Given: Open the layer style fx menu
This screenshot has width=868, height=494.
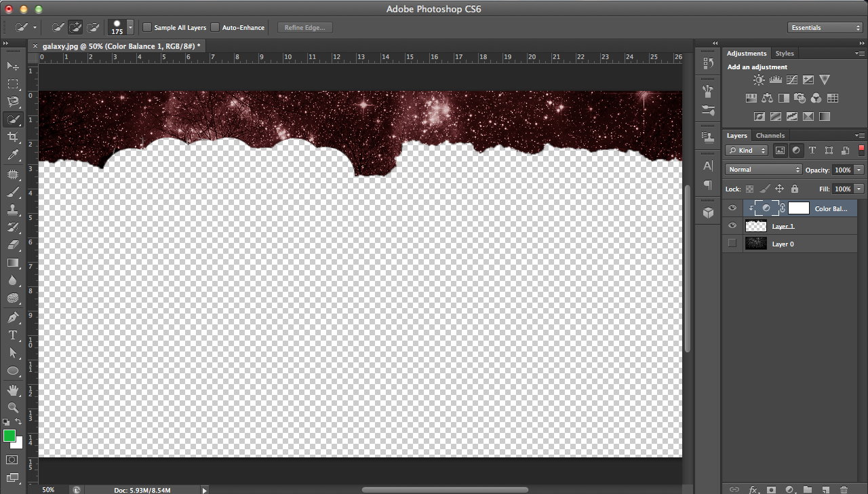Looking at the screenshot, I should [753, 489].
